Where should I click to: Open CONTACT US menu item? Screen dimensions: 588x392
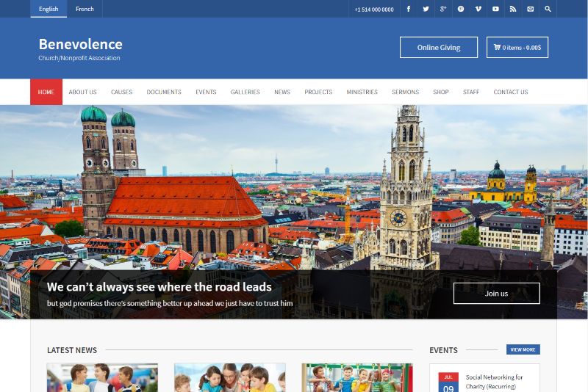pyautogui.click(x=510, y=92)
